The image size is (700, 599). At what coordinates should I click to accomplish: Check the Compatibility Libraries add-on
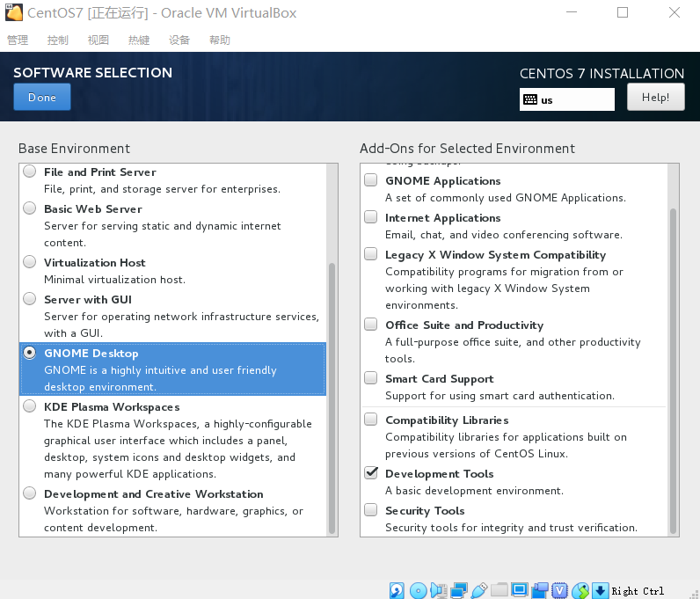click(x=370, y=419)
